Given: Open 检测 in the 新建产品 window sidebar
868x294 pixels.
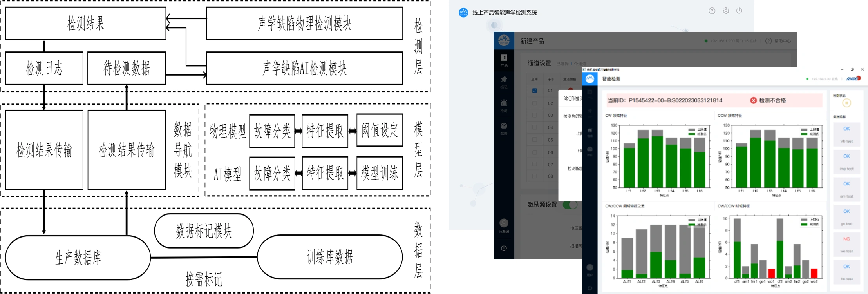Looking at the screenshot, I should [504, 105].
